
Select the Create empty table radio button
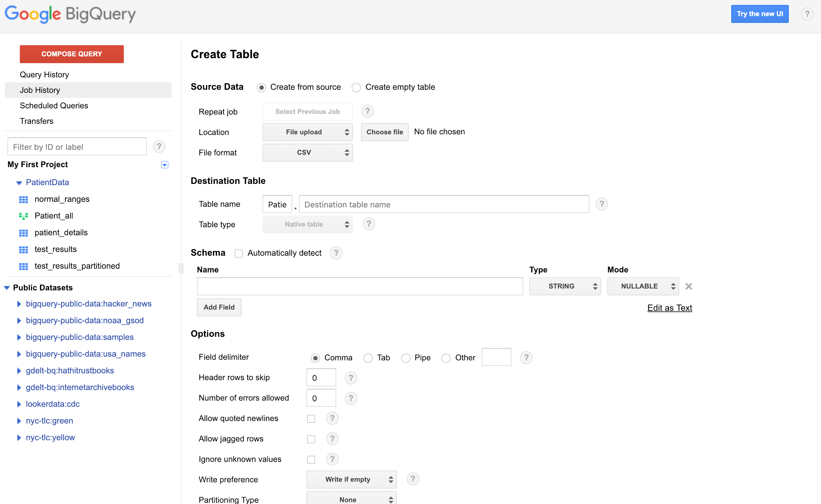pyautogui.click(x=356, y=87)
